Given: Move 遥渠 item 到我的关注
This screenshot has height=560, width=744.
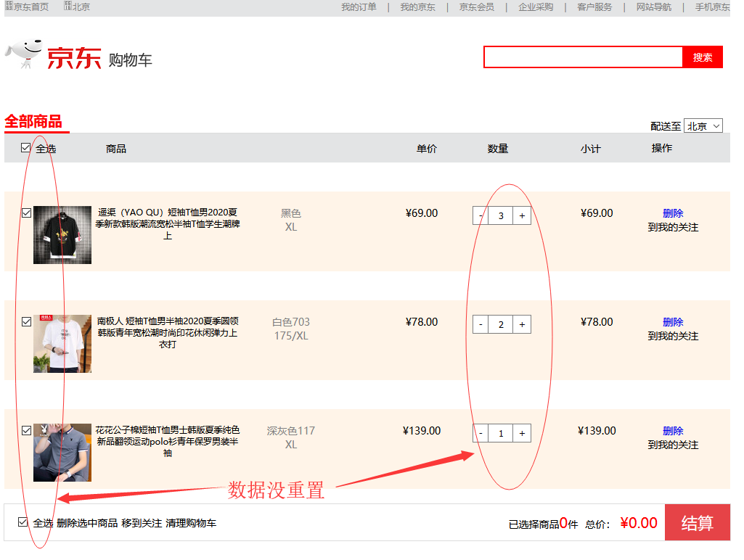Looking at the screenshot, I should pyautogui.click(x=673, y=227).
